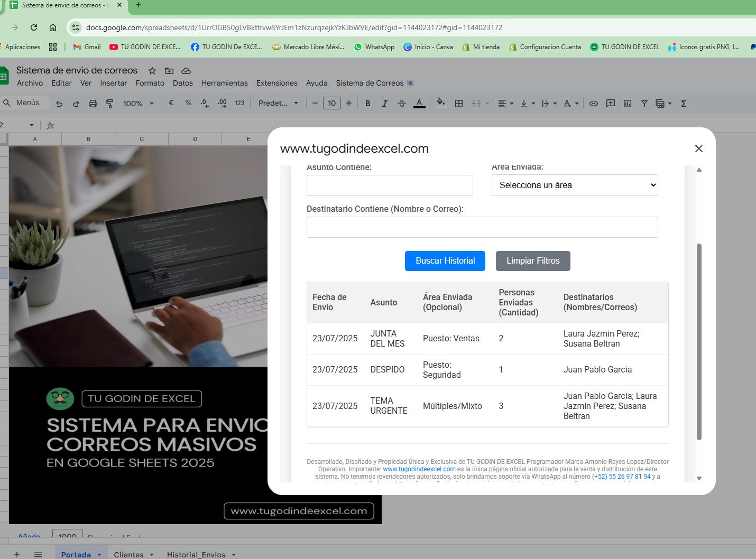The width and height of the screenshot is (756, 559).
Task: Open the Extensiones menu
Action: point(277,83)
